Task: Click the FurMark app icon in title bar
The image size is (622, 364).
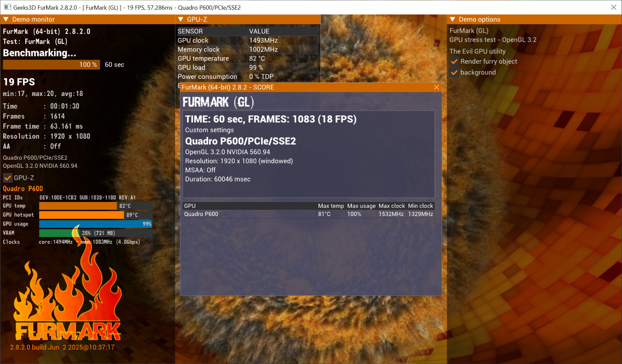Action: tap(7, 7)
